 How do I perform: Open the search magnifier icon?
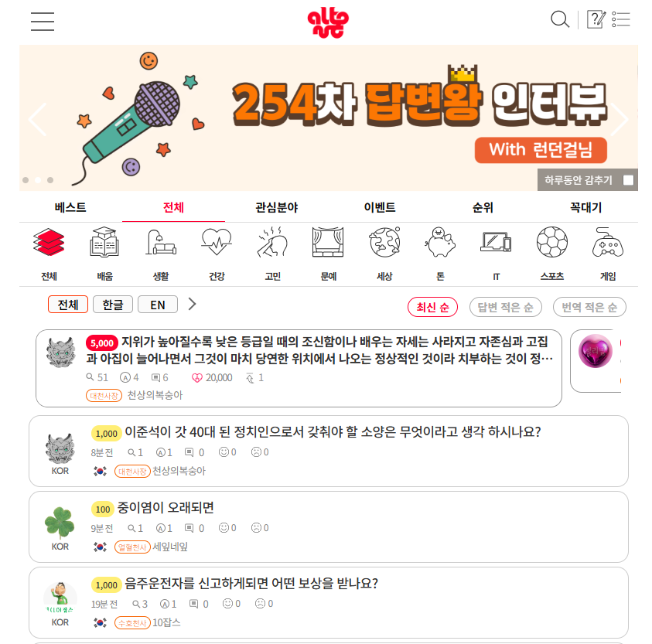coord(560,19)
